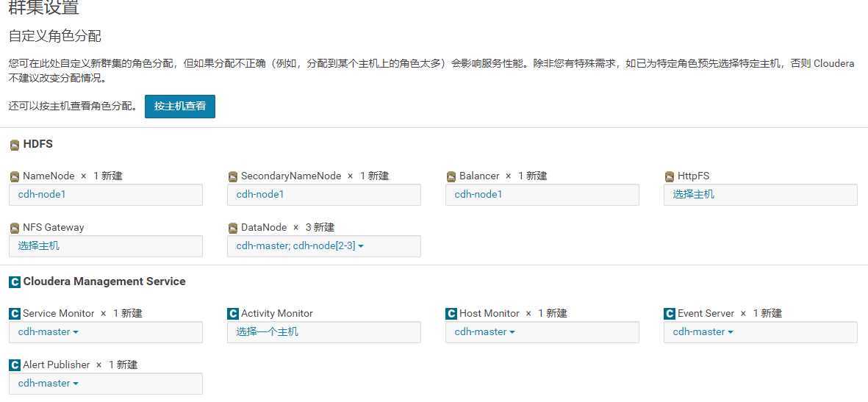Viewport: 868px width, 402px height.
Task: Click the HDFS section title text
Action: tap(38, 145)
